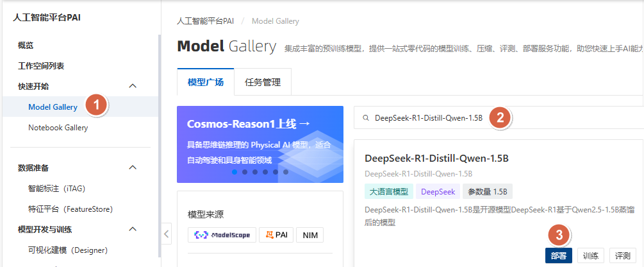Open Notebook Gallery in the sidebar
644x267 pixels.
click(x=58, y=128)
